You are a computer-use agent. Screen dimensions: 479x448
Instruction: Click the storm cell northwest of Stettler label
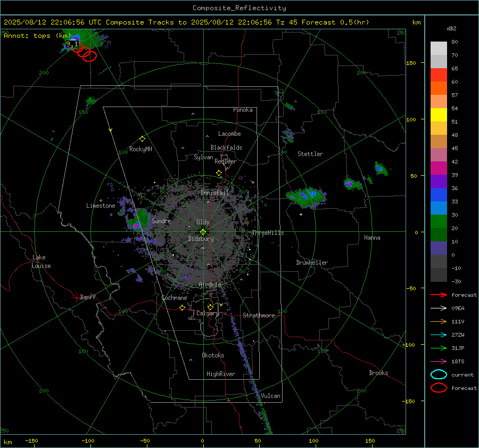click(x=288, y=135)
